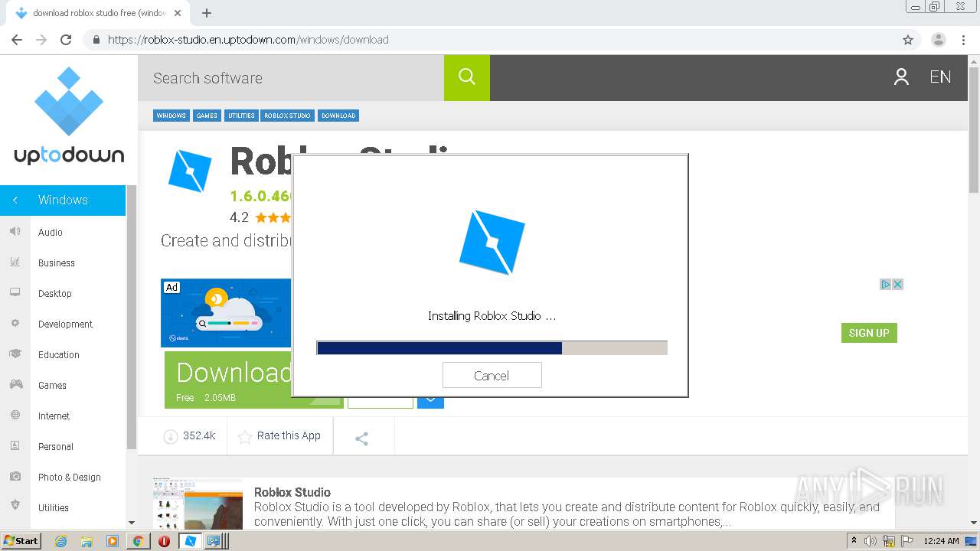Click the Business category chart icon
The width and height of the screenshot is (980, 551).
click(15, 262)
